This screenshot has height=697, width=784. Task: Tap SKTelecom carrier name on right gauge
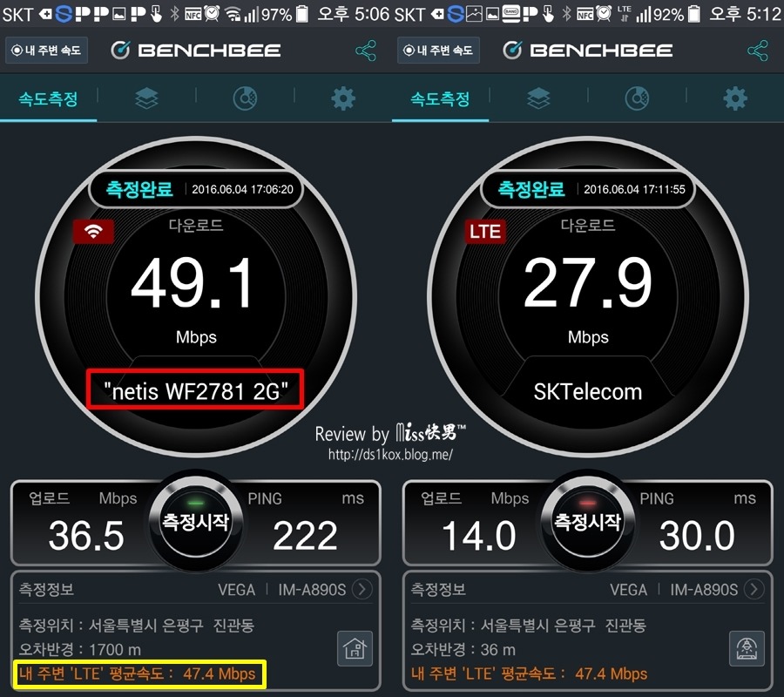587,391
